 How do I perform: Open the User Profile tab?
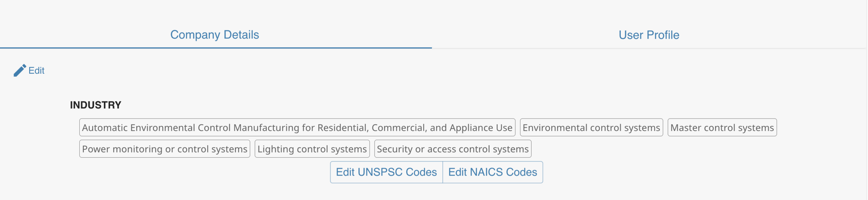pyautogui.click(x=649, y=35)
